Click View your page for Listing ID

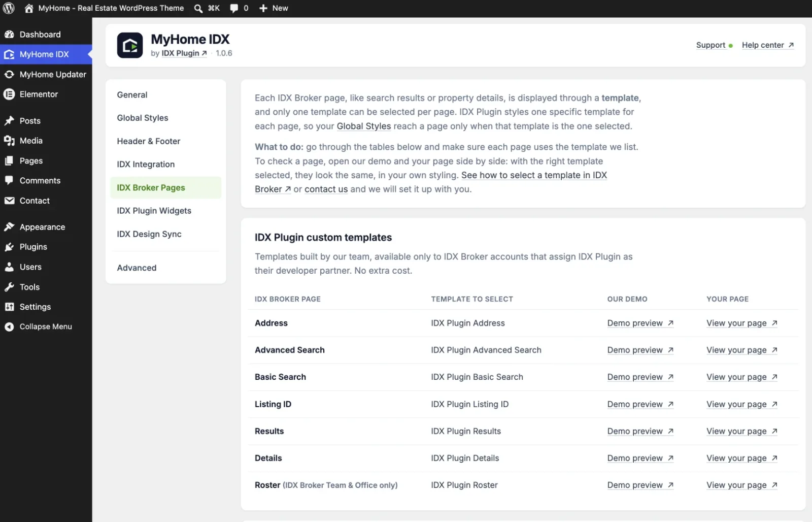point(741,404)
